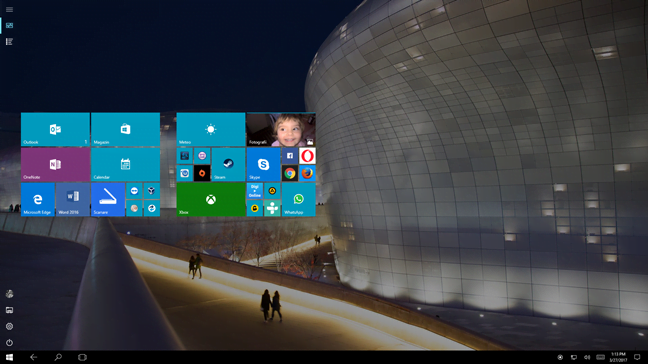Open the Magazin store tile

point(125,129)
